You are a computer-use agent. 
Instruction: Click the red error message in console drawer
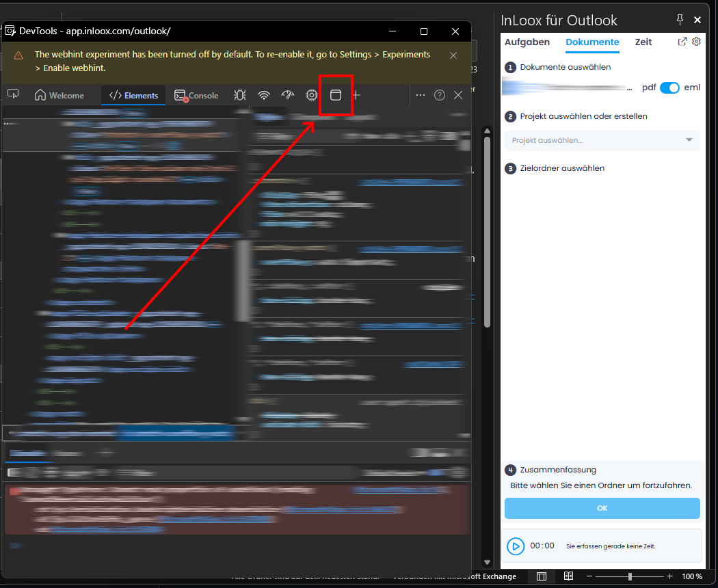238,510
